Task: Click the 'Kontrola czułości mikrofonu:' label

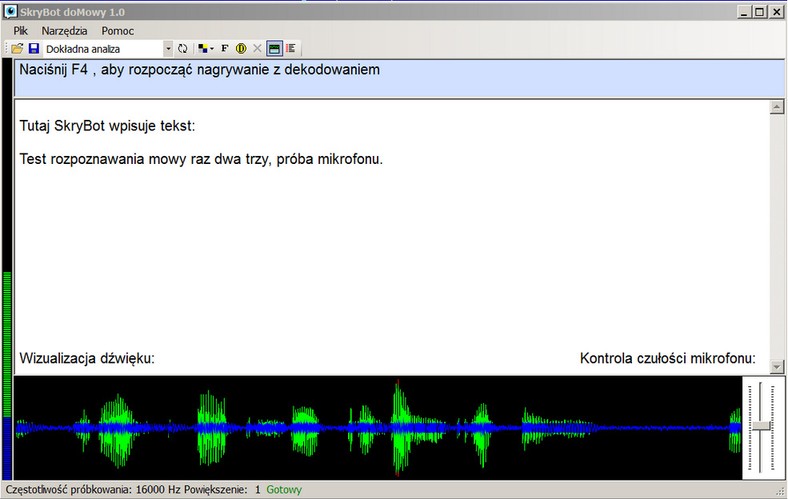Action: tap(667, 358)
